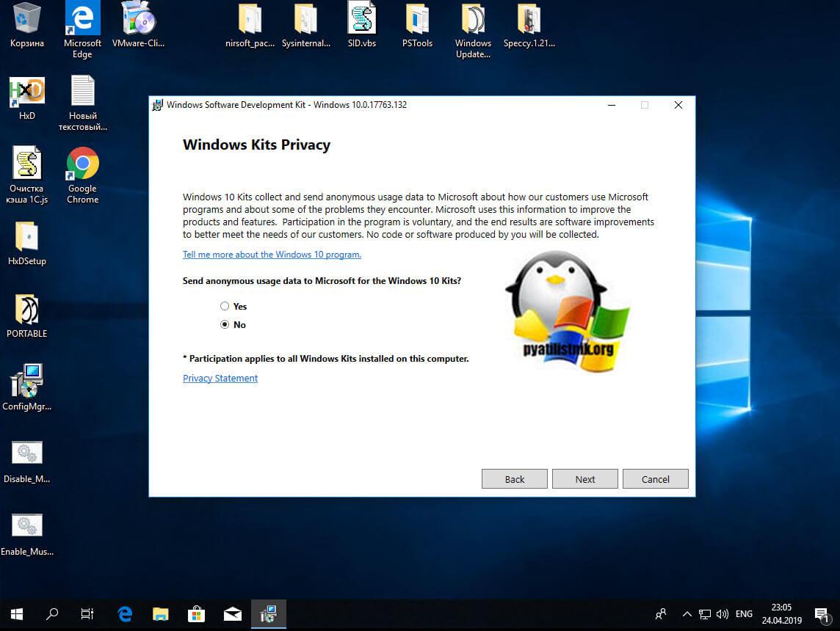Select the Enable_Mus... file icon
This screenshot has width=840, height=631.
click(x=26, y=534)
